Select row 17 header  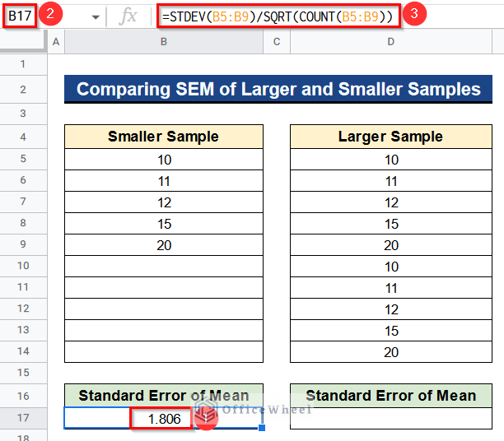[x=23, y=418]
